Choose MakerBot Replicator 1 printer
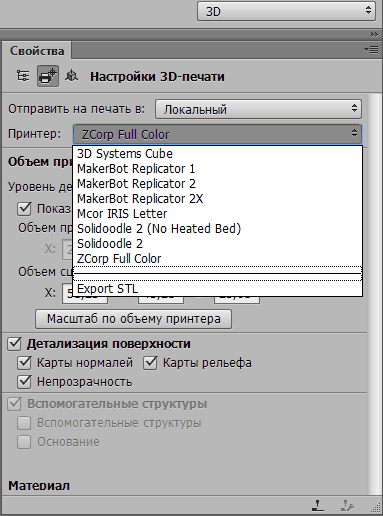This screenshot has width=383, height=516. tap(217, 169)
